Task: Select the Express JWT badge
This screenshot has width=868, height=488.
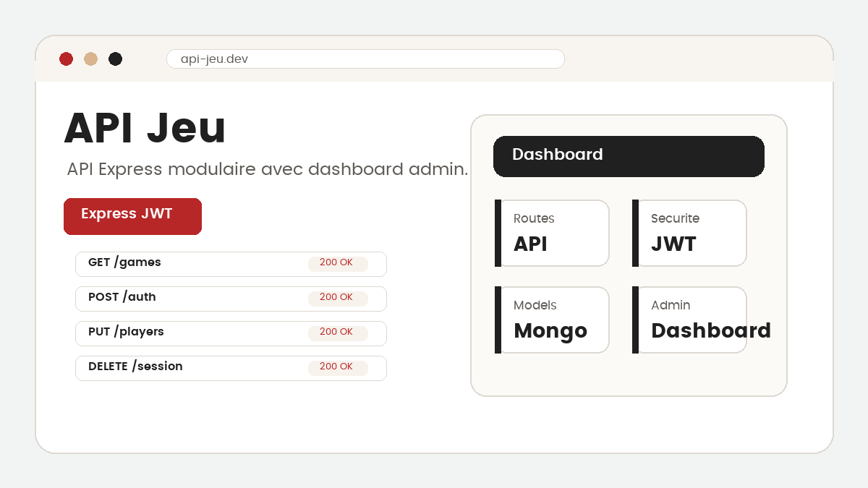Action: coord(132,216)
